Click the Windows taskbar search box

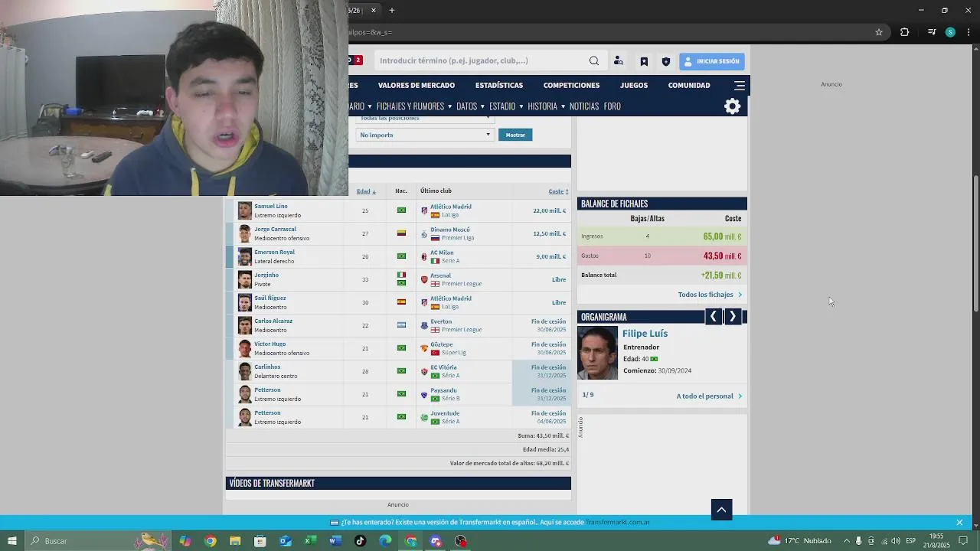pyautogui.click(x=100, y=541)
